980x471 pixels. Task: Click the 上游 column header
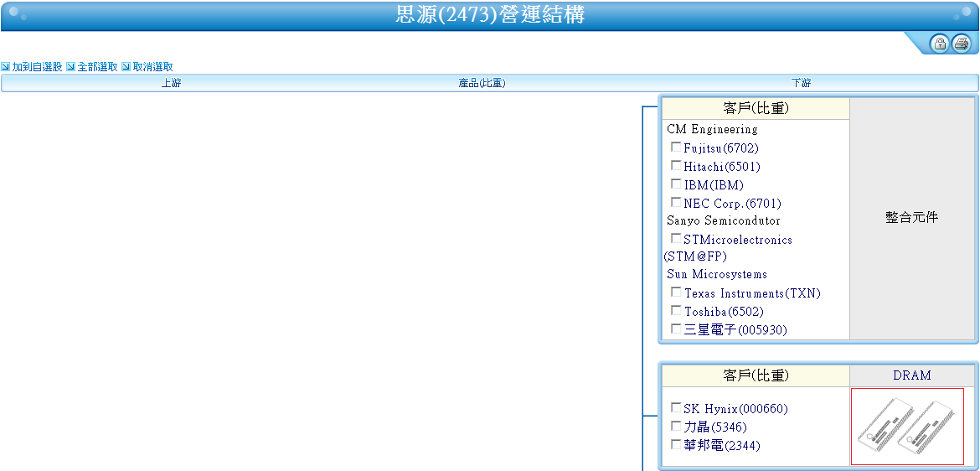pos(171,83)
